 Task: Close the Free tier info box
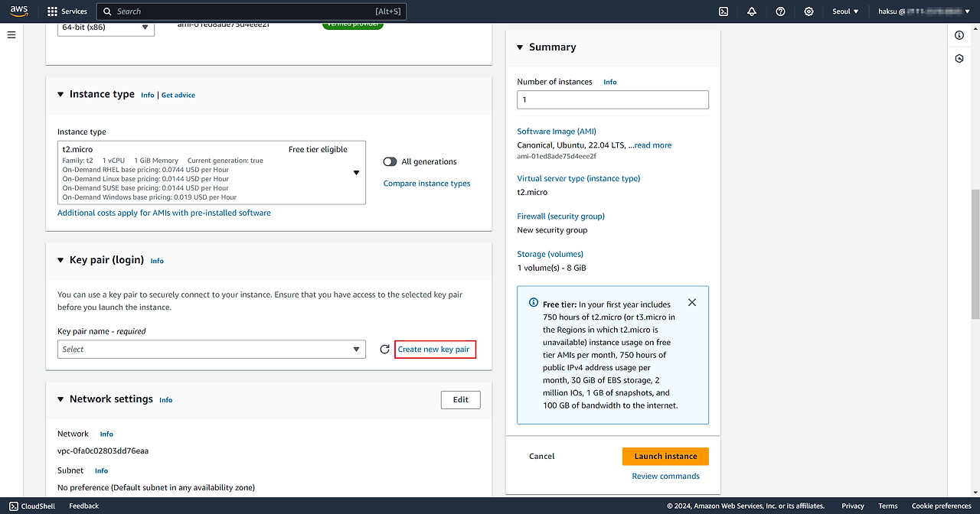coord(692,302)
